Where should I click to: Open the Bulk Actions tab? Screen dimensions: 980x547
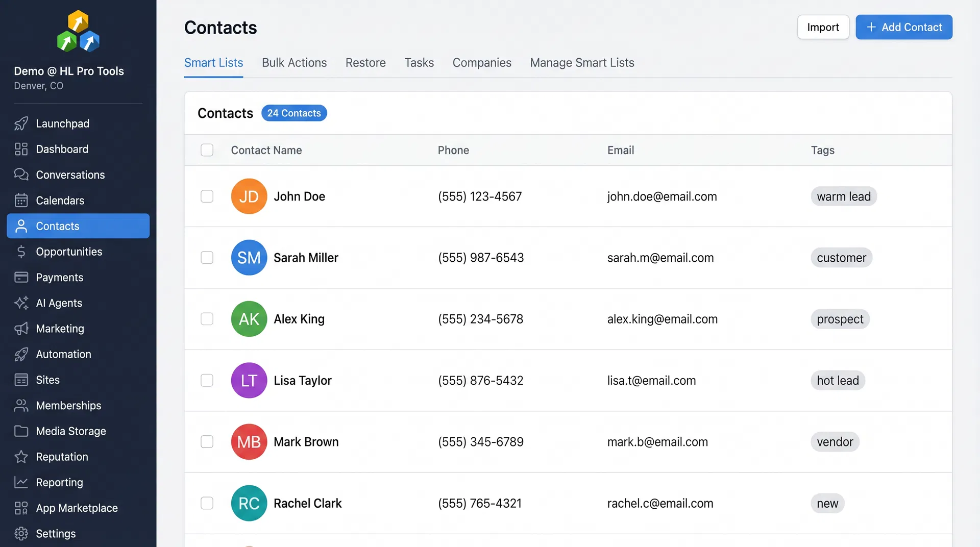294,63
